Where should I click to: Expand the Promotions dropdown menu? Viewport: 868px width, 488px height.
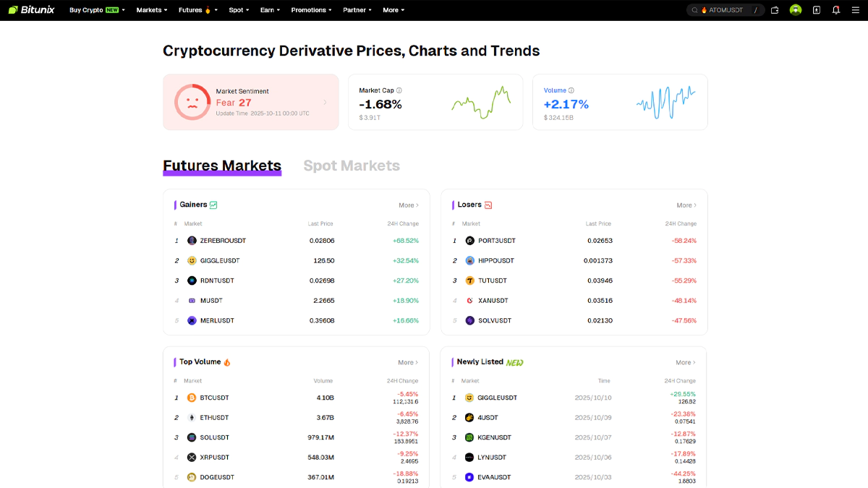pyautogui.click(x=311, y=10)
